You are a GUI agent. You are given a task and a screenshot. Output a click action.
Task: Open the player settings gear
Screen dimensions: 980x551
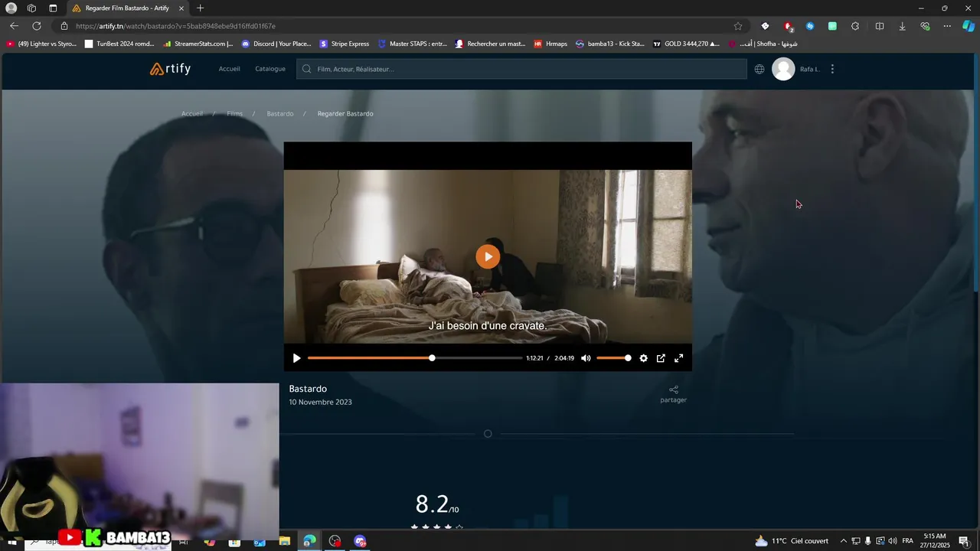point(643,358)
